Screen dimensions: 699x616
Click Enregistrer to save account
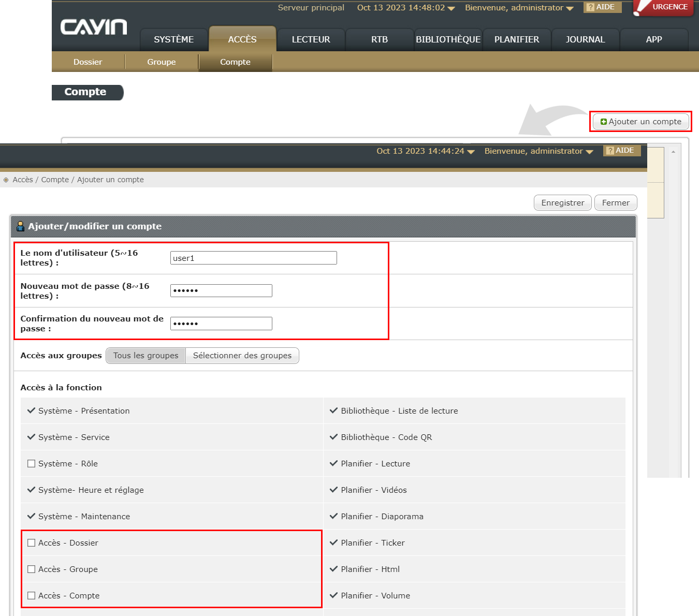click(x=563, y=203)
